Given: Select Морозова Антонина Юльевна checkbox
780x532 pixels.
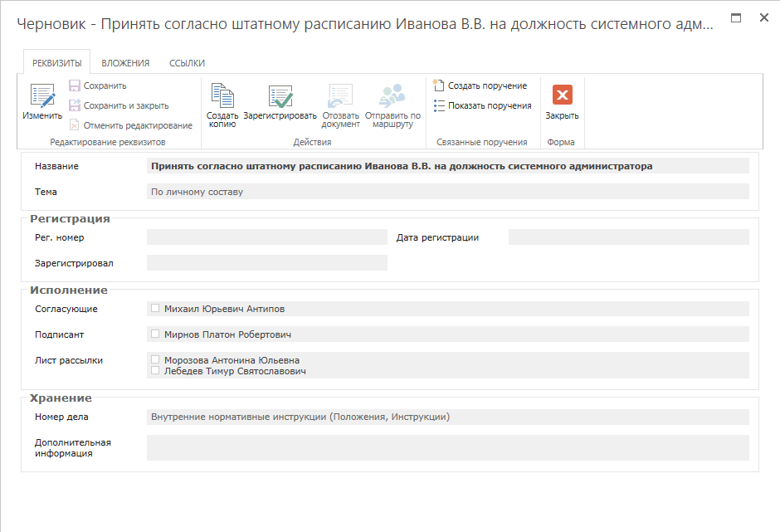Looking at the screenshot, I should pos(155,360).
